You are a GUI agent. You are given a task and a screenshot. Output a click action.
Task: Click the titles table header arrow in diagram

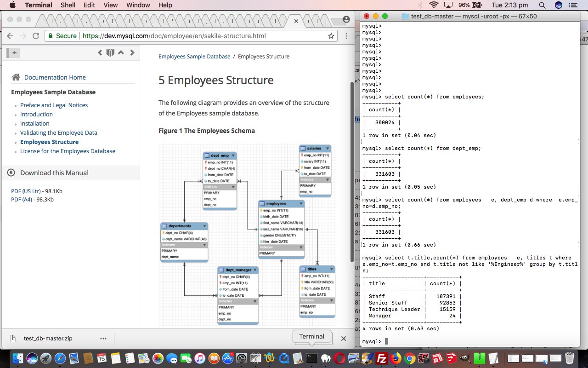tap(331, 269)
